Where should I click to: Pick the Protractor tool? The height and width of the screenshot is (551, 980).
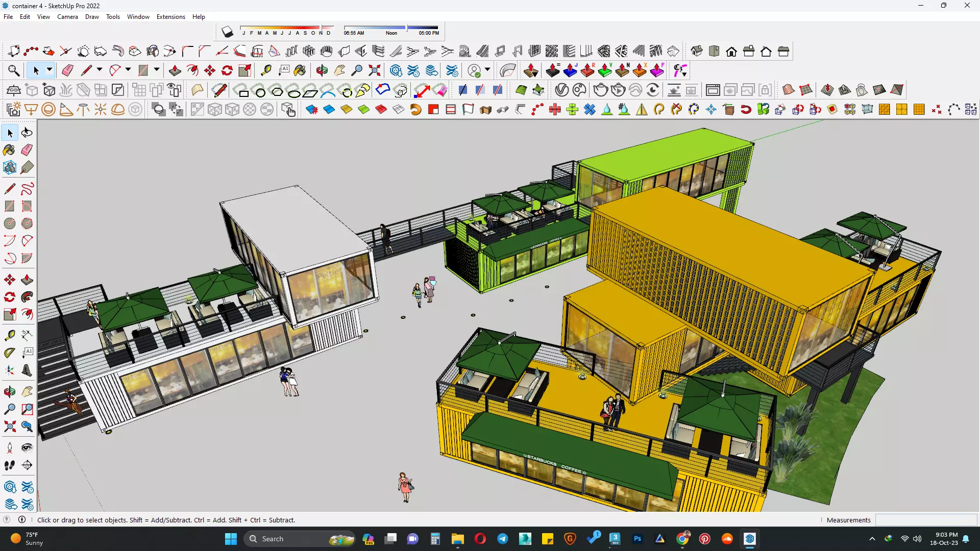tap(9, 353)
